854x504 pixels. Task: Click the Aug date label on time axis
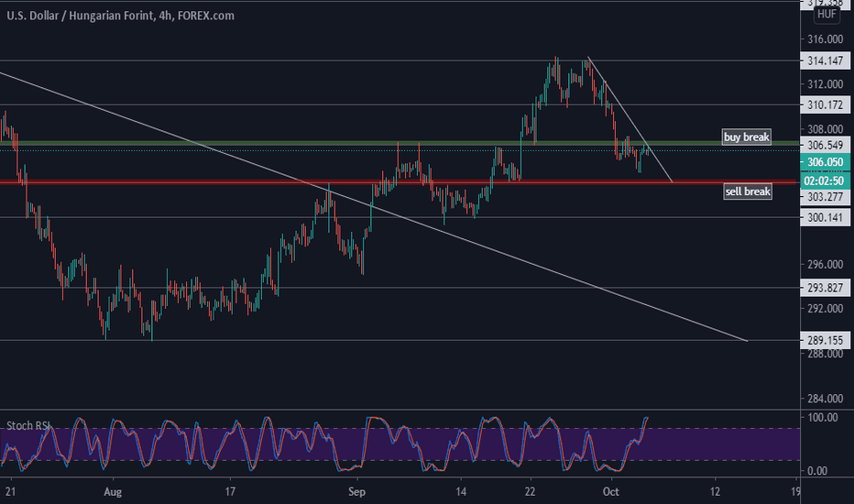tap(113, 492)
